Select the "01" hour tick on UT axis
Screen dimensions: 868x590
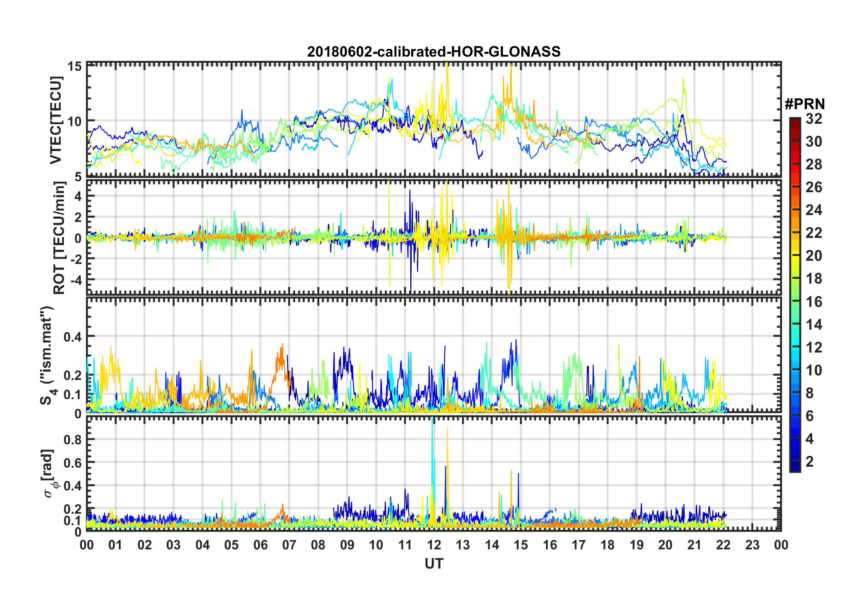(x=115, y=545)
